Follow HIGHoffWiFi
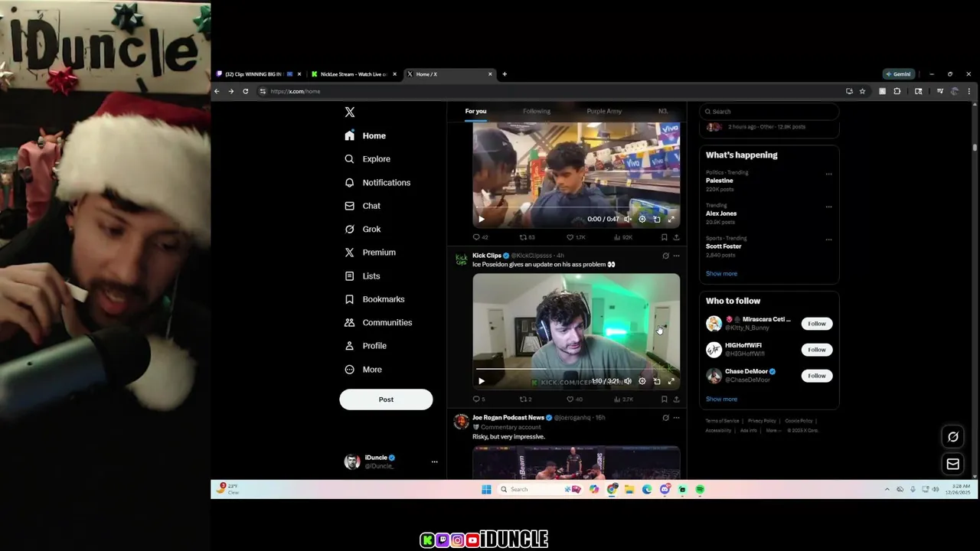Viewport: 980px width, 551px height. point(817,350)
